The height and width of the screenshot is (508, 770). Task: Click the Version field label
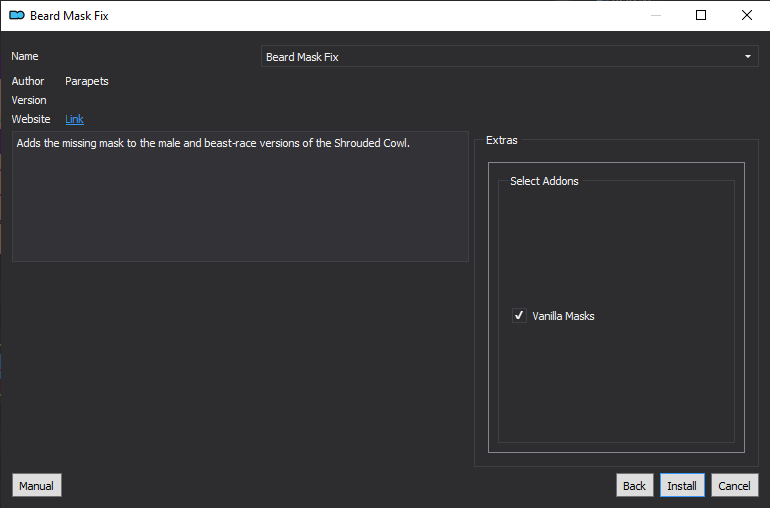(29, 100)
